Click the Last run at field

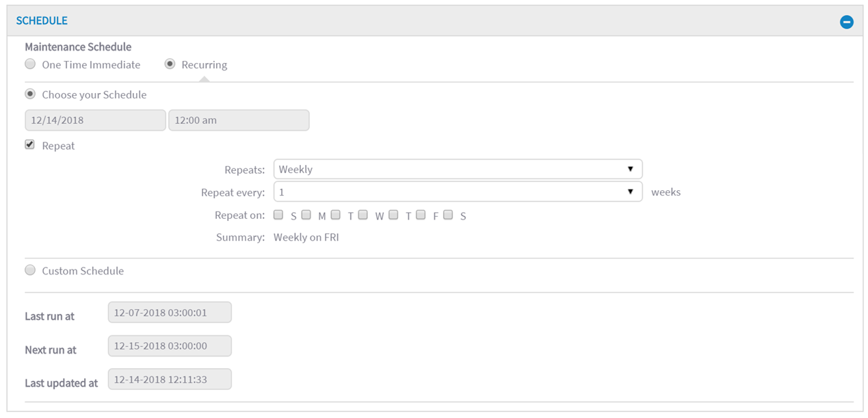pos(170,313)
